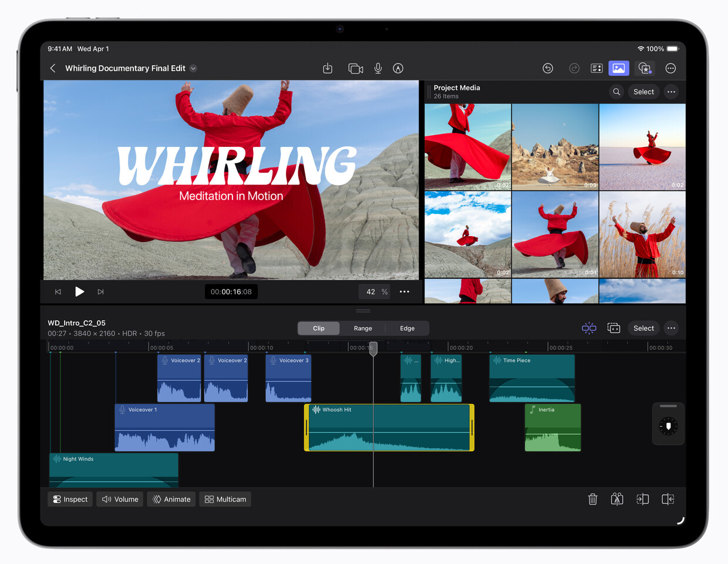
Task: Search Project Media with magnifier icon
Action: click(616, 92)
